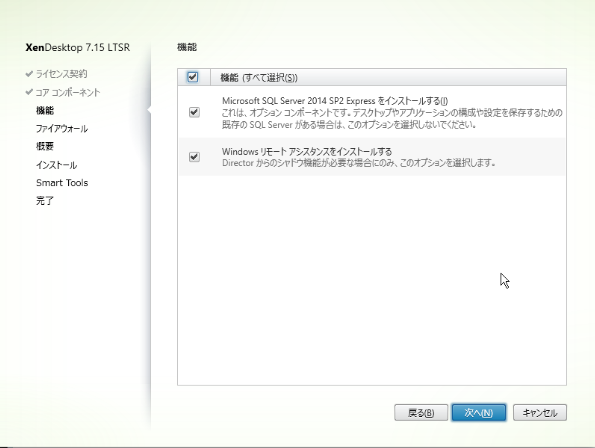Click the 既存の SQL Server がある場合 description line
Viewport: 595px width, 448px height.
tap(349, 125)
